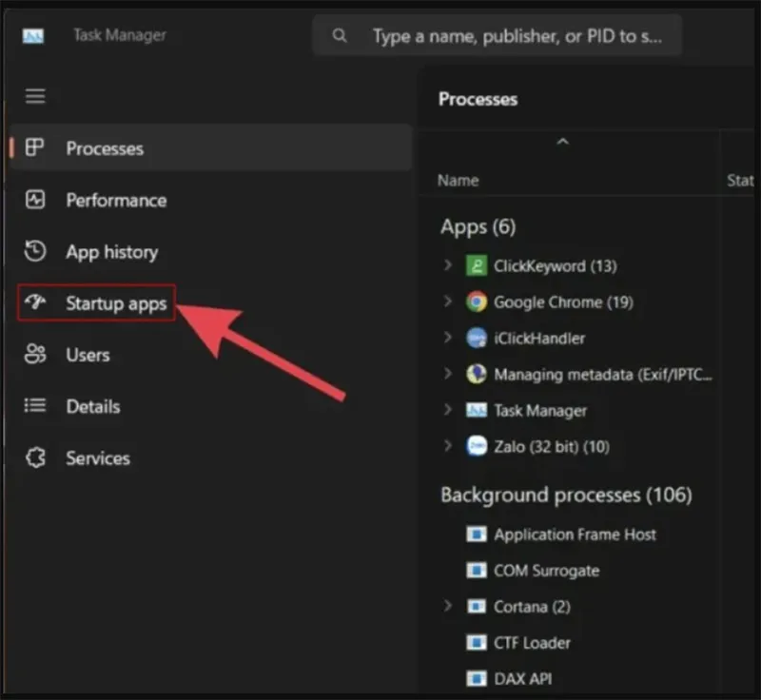Click the Application Frame Host icon

477,535
